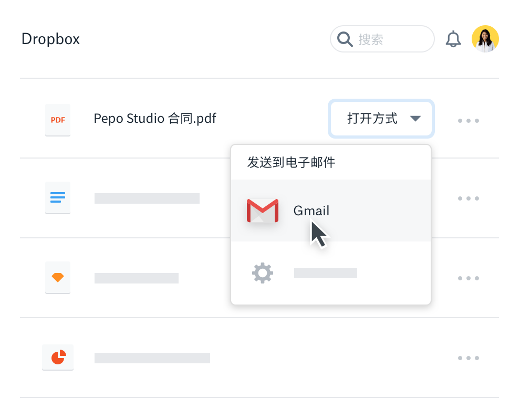Select the placeholder name of text document
The width and height of the screenshot is (520, 420).
pos(147,198)
